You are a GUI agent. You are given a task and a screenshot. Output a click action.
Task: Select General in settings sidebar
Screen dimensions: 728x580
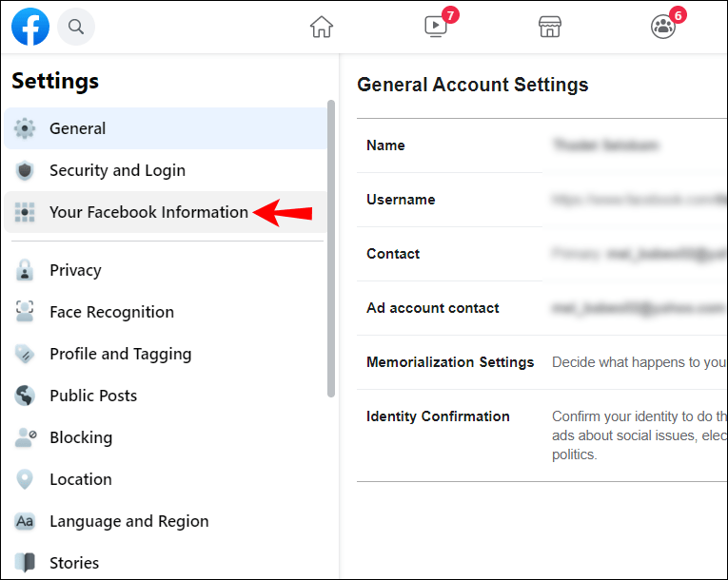point(166,128)
